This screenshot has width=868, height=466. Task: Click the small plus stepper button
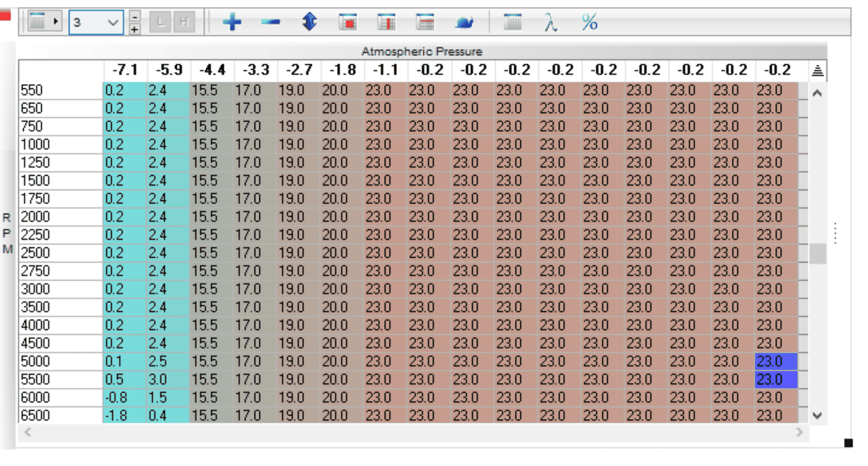[x=134, y=29]
